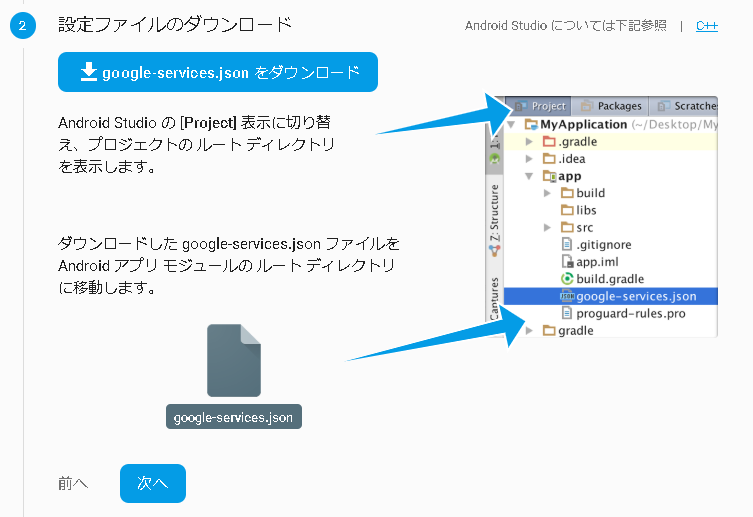Click the 'Android Studio については下記参照' text

click(x=566, y=25)
